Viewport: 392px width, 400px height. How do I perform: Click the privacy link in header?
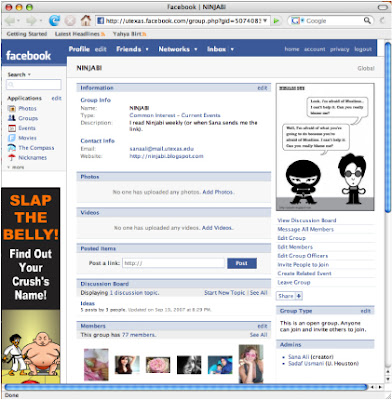pos(340,49)
